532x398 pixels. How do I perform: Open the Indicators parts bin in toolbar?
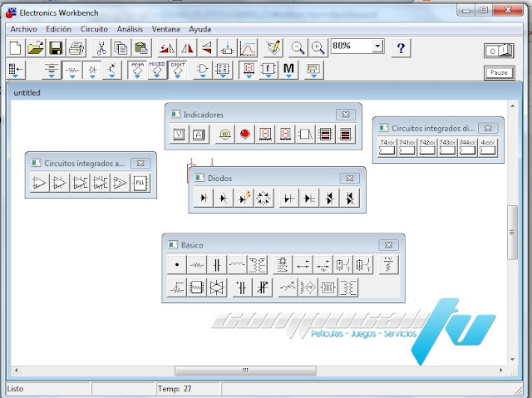point(249,70)
